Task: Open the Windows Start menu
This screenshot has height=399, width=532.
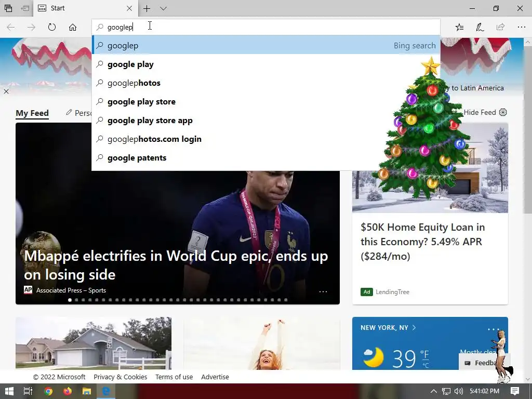Action: [x=9, y=391]
